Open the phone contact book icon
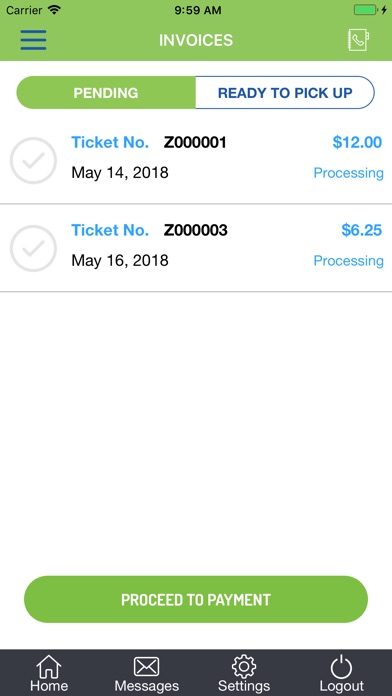 click(x=359, y=40)
